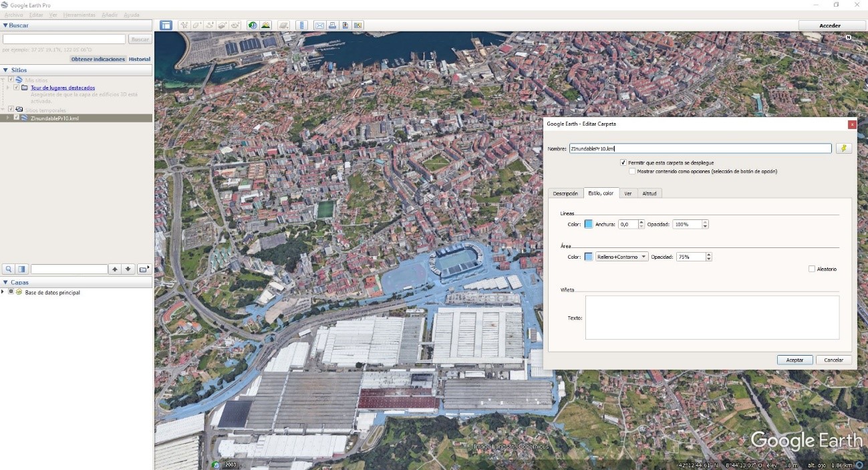This screenshot has width=868, height=470.
Task: Expand ZInundablePr10.kml tree node
Action: tap(8, 118)
